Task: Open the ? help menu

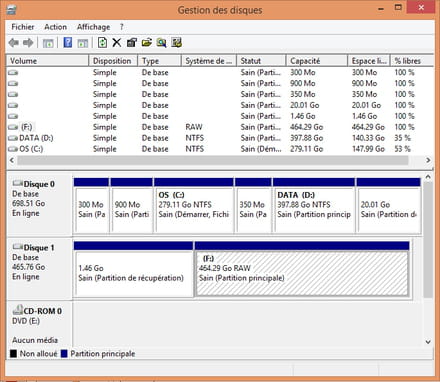Action: pyautogui.click(x=122, y=27)
